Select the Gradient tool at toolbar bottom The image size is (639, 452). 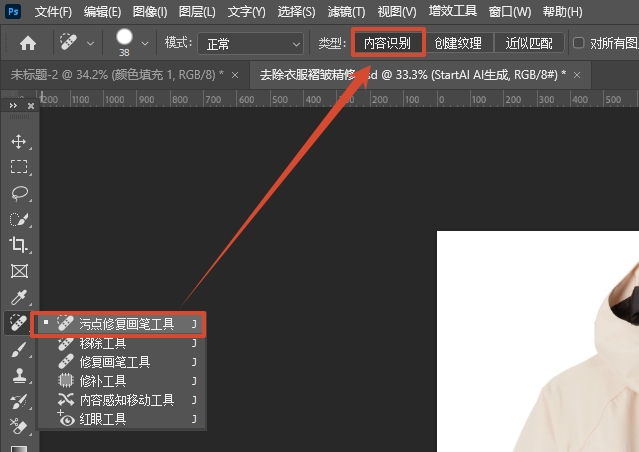19,448
